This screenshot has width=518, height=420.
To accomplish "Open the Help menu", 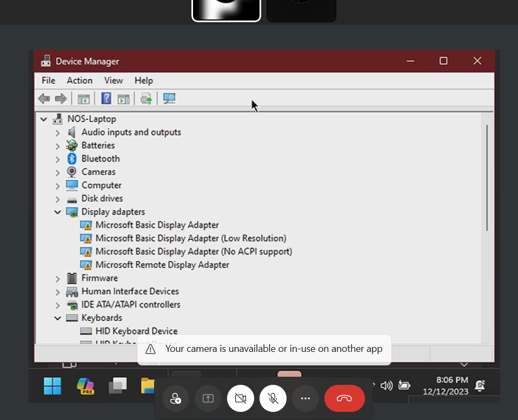I will click(144, 81).
